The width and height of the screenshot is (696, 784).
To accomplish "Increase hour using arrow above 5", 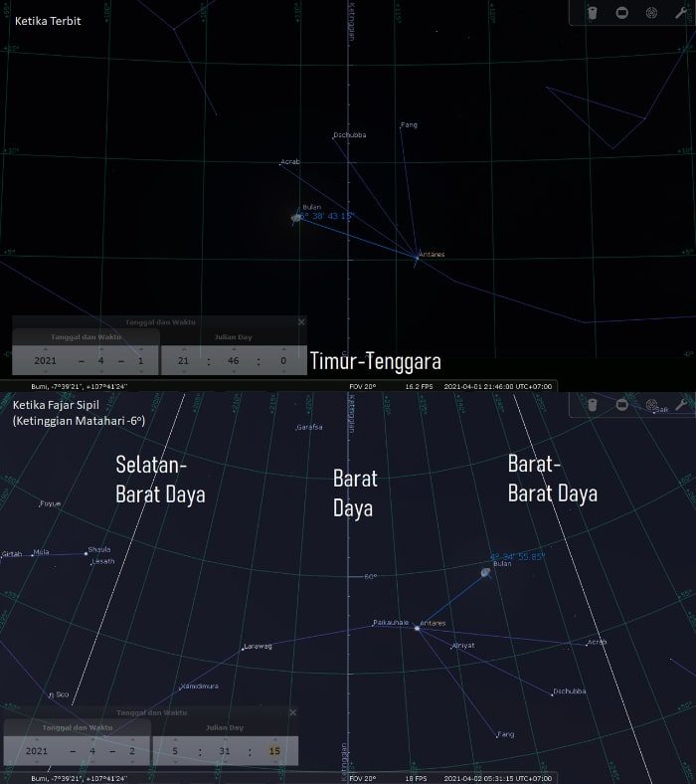I will [x=175, y=739].
